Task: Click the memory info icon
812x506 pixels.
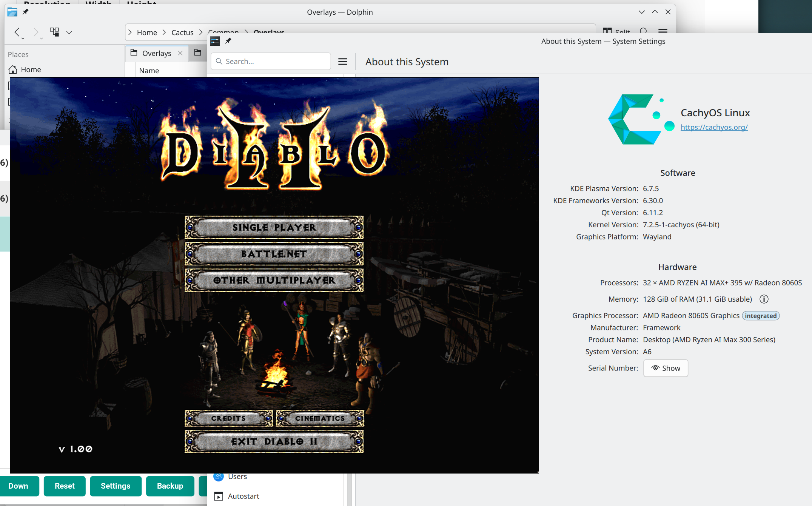Action: tap(764, 299)
